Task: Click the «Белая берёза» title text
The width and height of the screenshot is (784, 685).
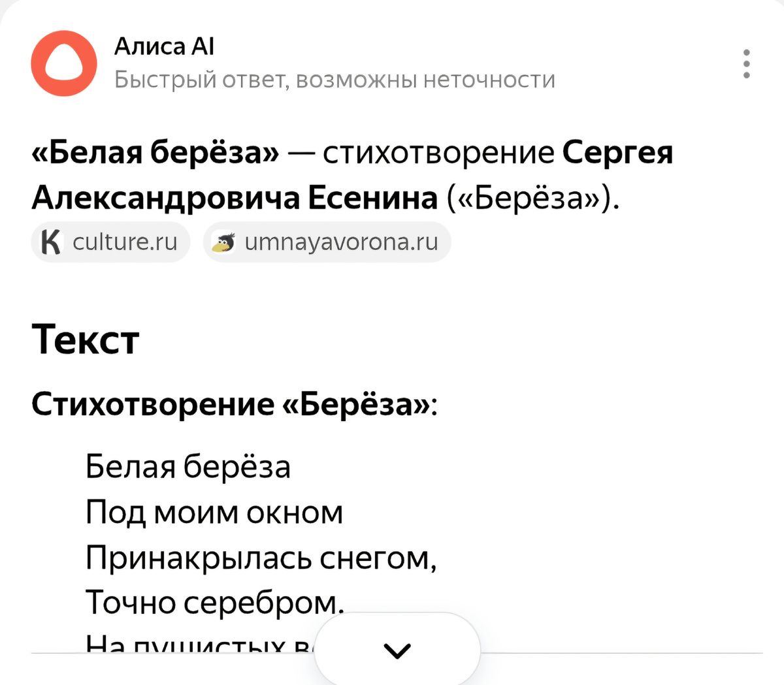Action: point(154,153)
